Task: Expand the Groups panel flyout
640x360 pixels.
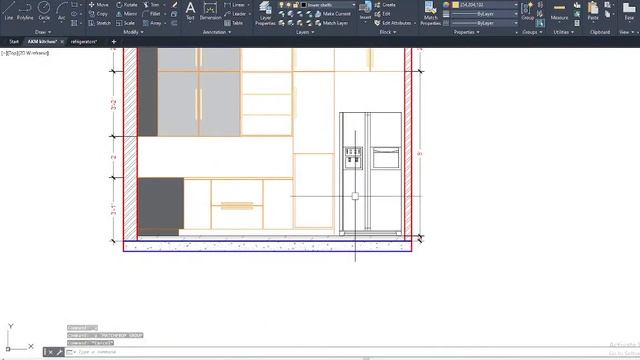Action: click(x=532, y=32)
